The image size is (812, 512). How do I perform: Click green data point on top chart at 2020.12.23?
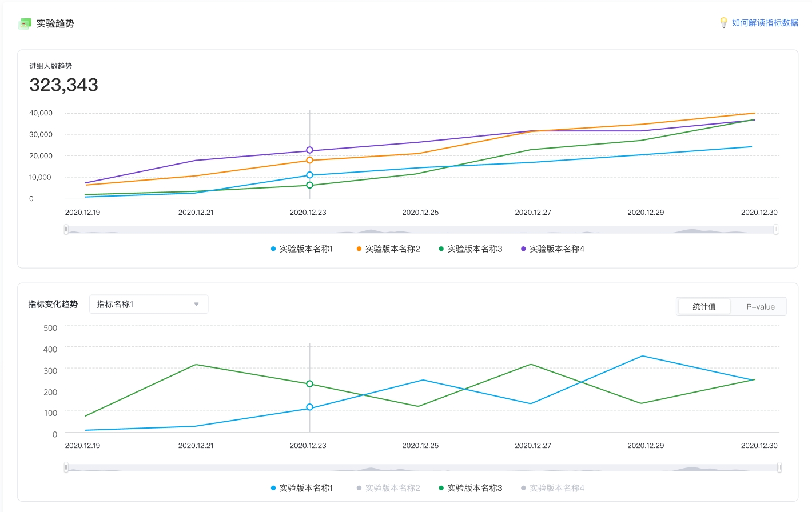(309, 185)
